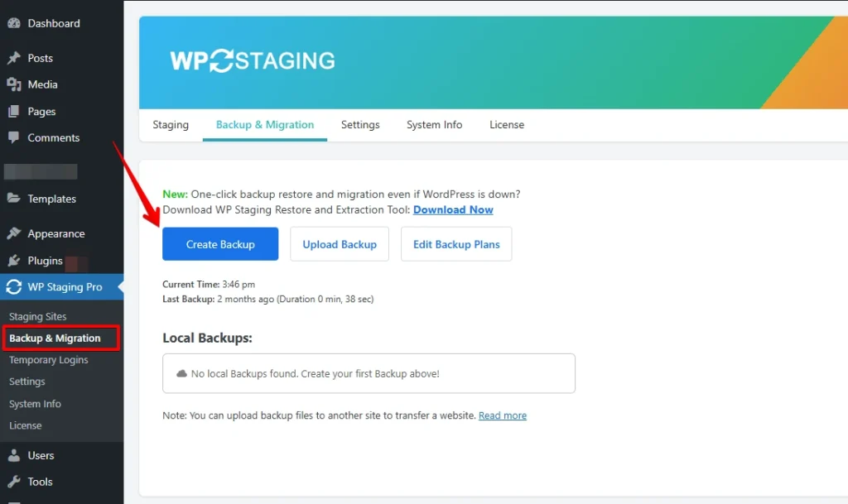
Task: Click the 'No local Backups found' message
Action: (315, 373)
